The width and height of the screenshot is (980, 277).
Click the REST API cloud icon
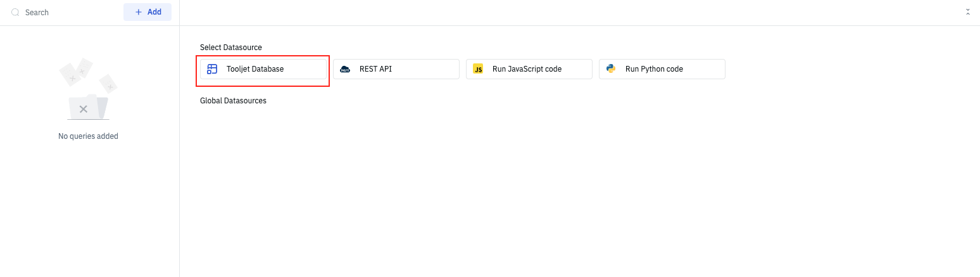[345, 69]
